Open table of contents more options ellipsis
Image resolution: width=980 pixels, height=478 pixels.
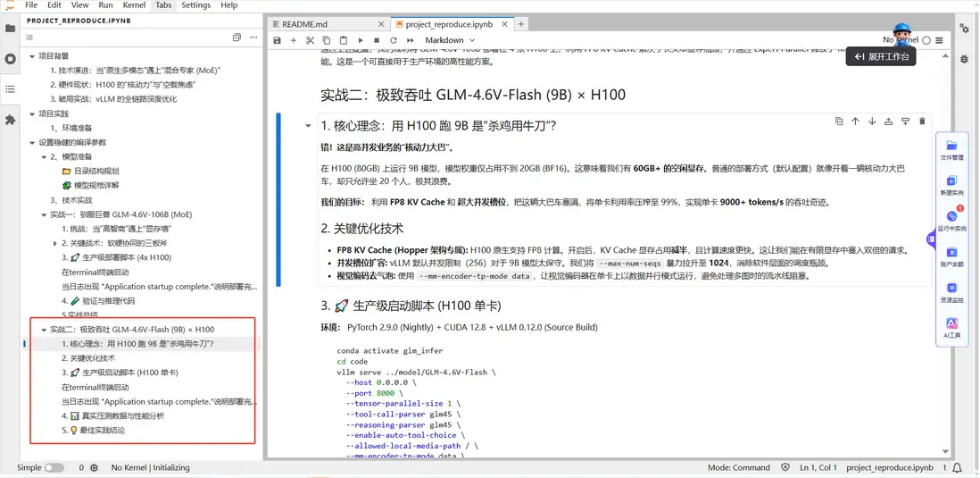coord(253,38)
